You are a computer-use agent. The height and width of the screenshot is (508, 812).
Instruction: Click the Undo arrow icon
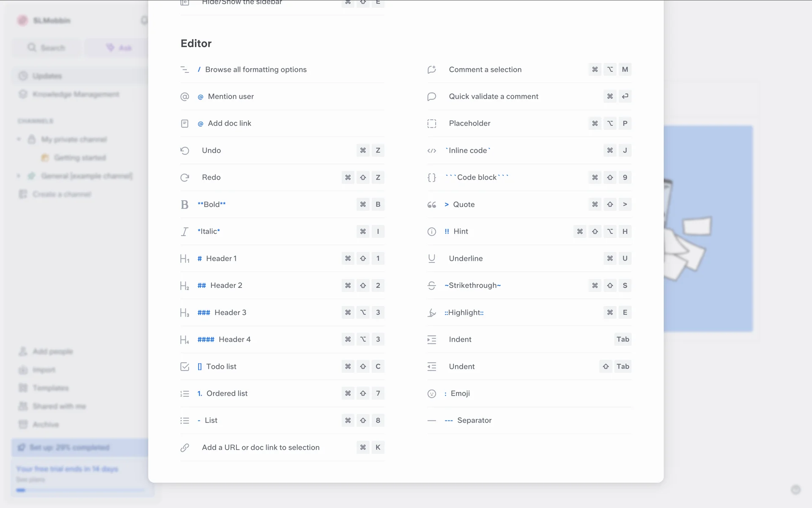pos(184,150)
